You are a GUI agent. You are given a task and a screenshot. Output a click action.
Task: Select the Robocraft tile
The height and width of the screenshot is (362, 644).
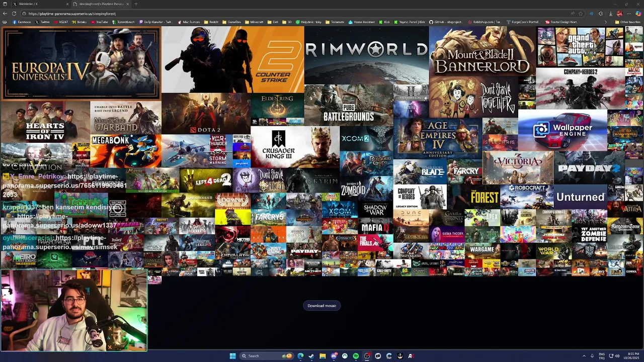527,197
